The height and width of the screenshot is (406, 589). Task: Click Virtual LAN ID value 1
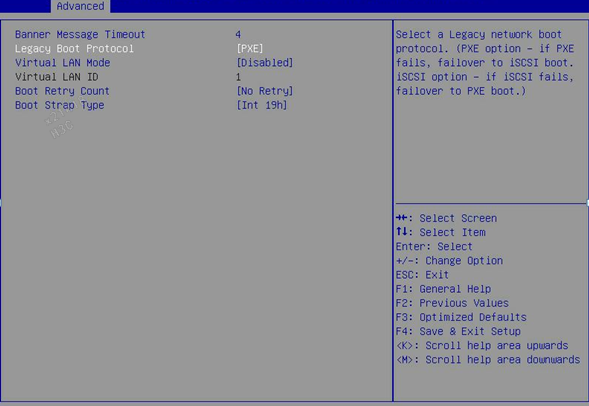(238, 77)
